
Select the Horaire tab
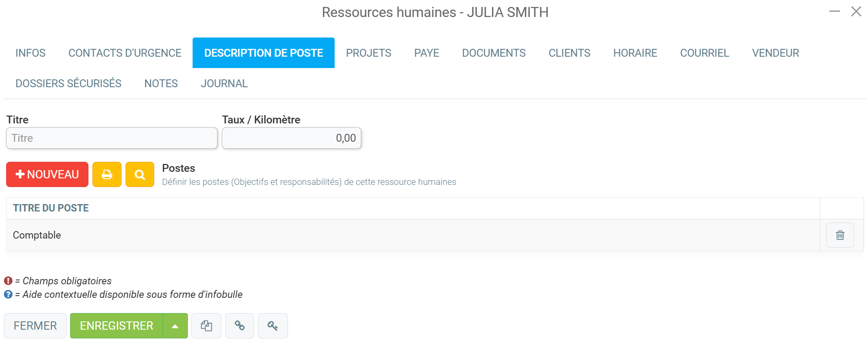tap(635, 53)
